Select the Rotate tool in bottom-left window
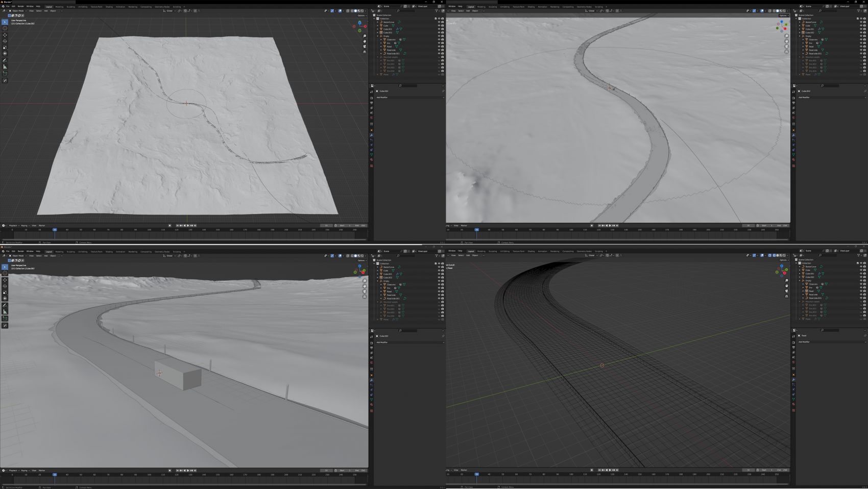 pyautogui.click(x=5, y=286)
